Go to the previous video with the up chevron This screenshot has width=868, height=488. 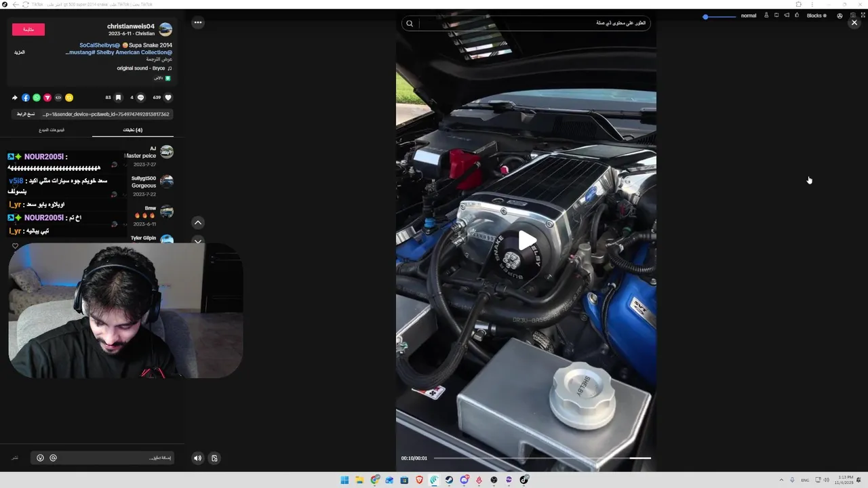point(198,222)
